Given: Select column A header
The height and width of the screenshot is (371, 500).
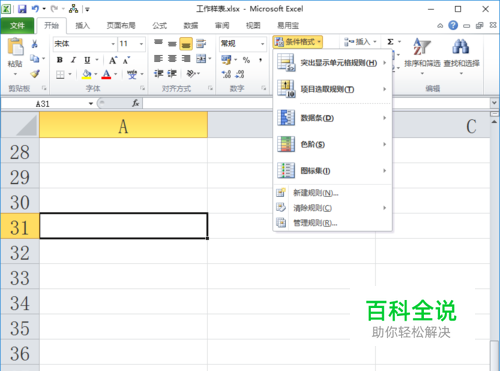Looking at the screenshot, I should 123,126.
